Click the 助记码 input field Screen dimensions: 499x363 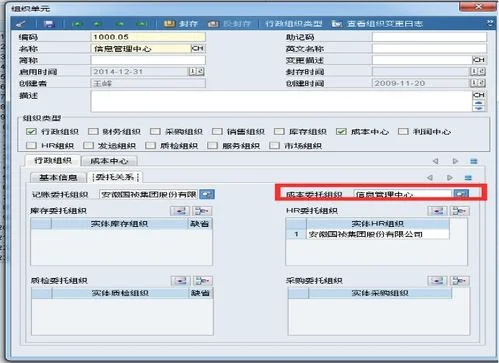tap(429, 37)
